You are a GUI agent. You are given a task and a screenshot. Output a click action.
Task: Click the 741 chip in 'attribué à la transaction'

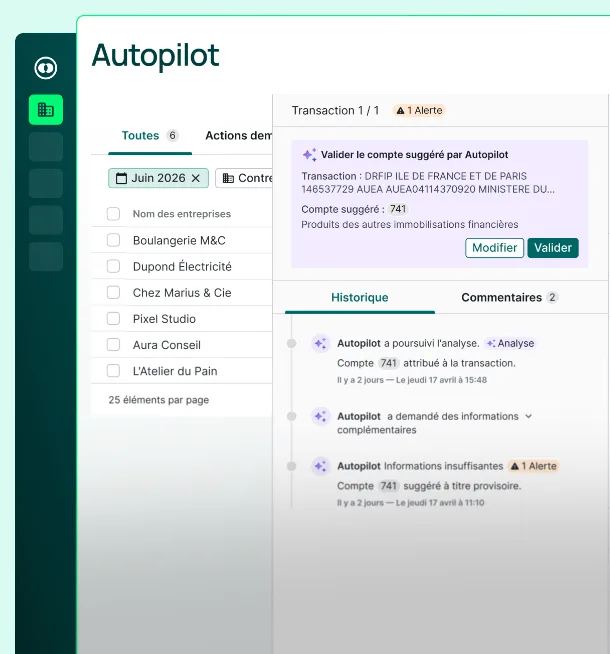388,363
